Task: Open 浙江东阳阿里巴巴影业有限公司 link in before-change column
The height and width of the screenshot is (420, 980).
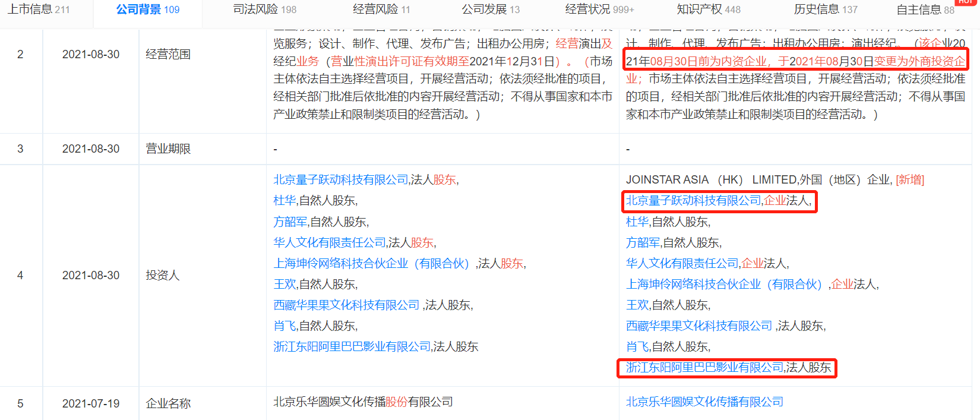Action: point(352,346)
